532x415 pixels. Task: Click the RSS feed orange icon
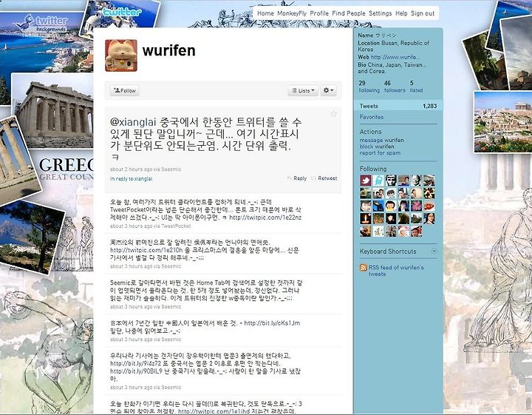(x=363, y=268)
